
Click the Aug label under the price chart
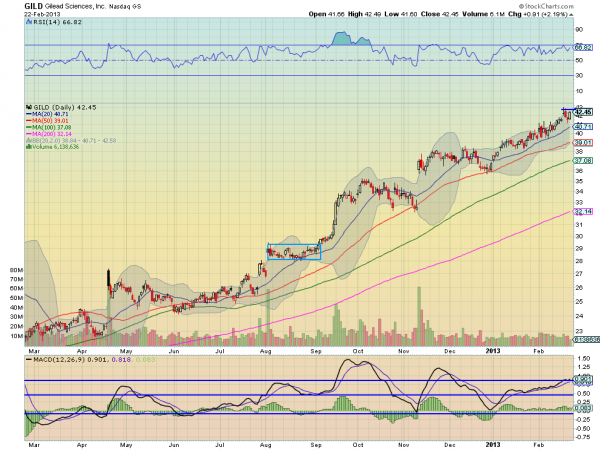(266, 351)
